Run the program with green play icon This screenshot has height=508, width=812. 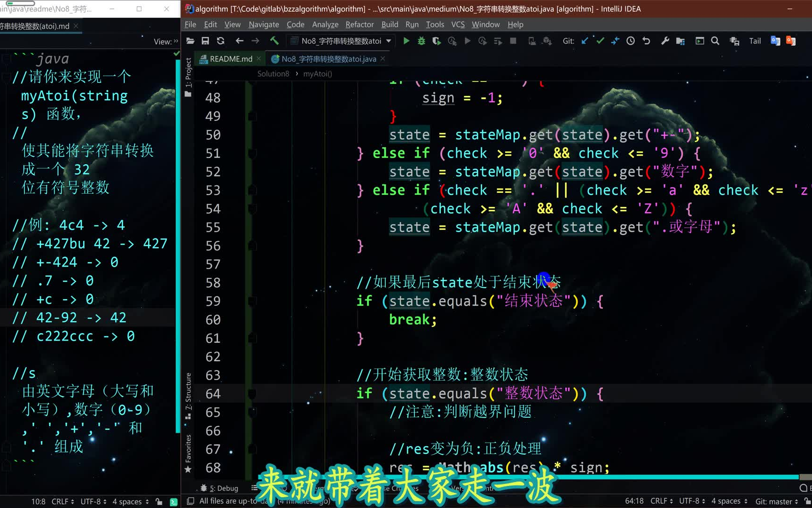pyautogui.click(x=406, y=41)
